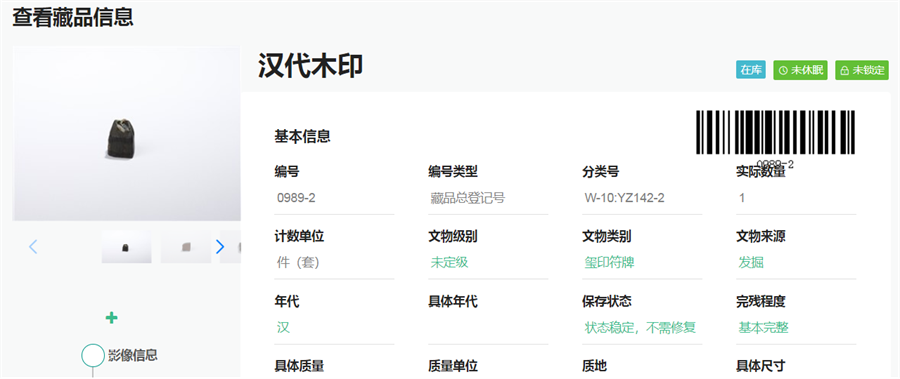Image resolution: width=900 pixels, height=379 pixels.
Task: Click the 保存状态 label
Action: pos(607,301)
